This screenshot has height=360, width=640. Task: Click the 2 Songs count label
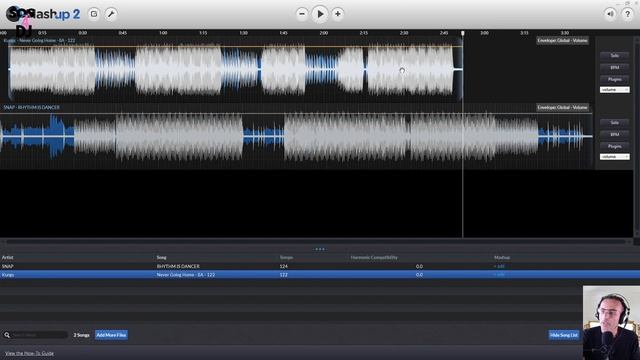click(x=81, y=335)
